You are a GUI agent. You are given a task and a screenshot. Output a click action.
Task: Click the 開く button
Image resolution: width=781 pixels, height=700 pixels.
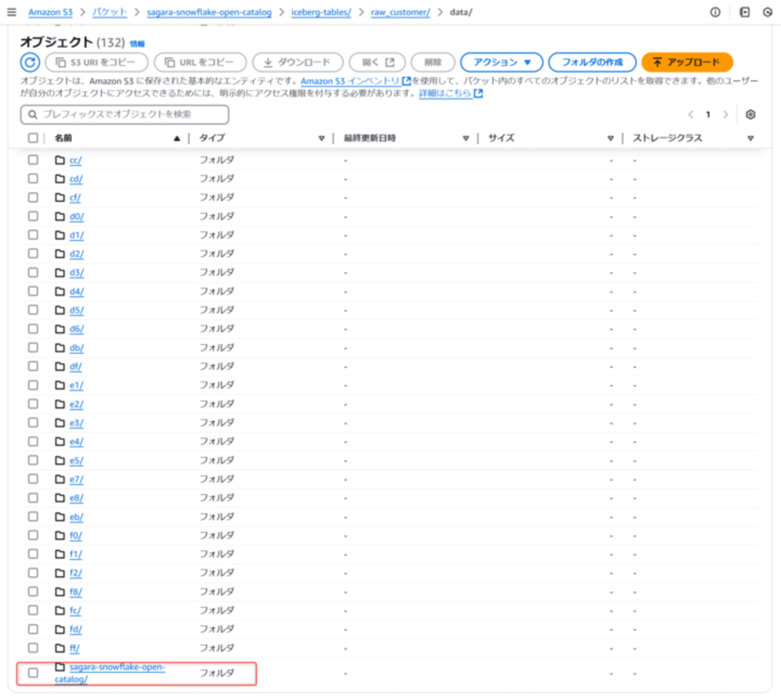click(377, 62)
